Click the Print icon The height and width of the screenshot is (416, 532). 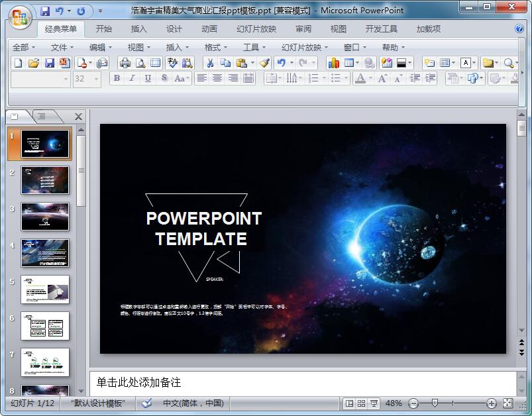click(125, 63)
